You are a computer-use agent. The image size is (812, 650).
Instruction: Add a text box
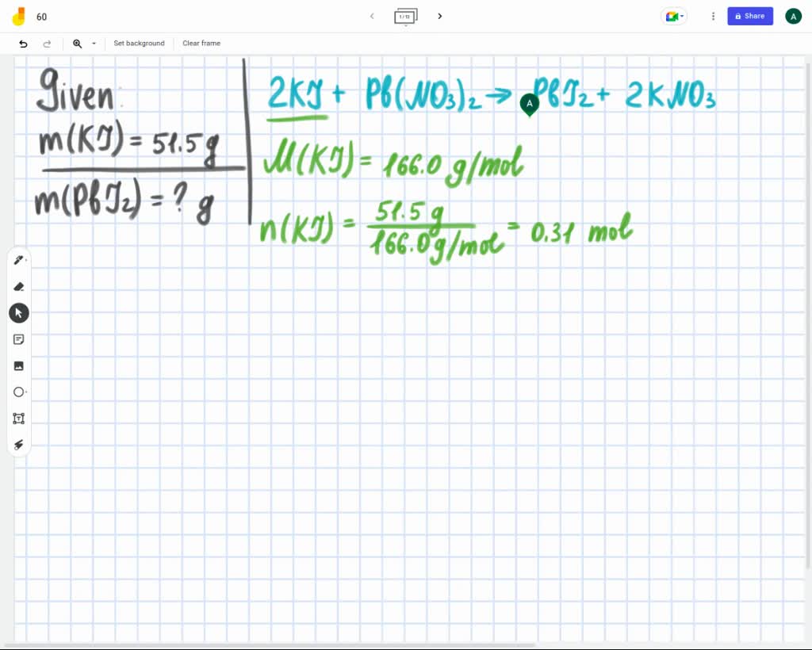tap(18, 418)
